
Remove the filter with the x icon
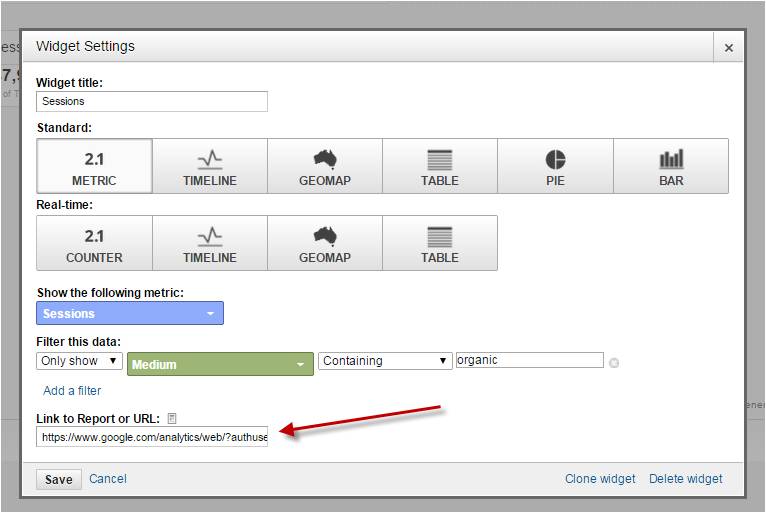tap(614, 363)
